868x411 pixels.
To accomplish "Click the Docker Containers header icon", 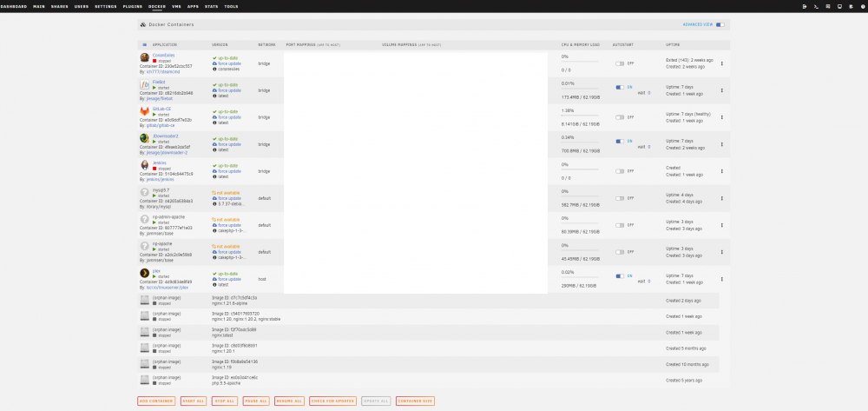I will click(143, 25).
